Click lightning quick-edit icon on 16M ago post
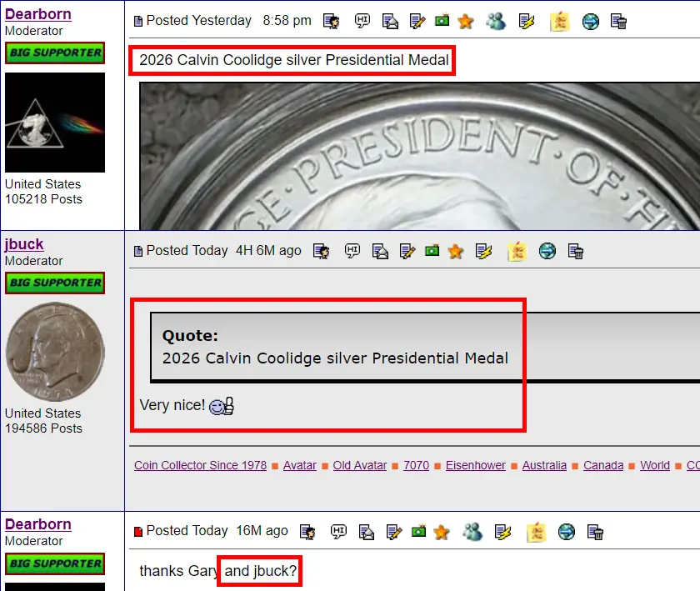700x591 pixels. (502, 532)
